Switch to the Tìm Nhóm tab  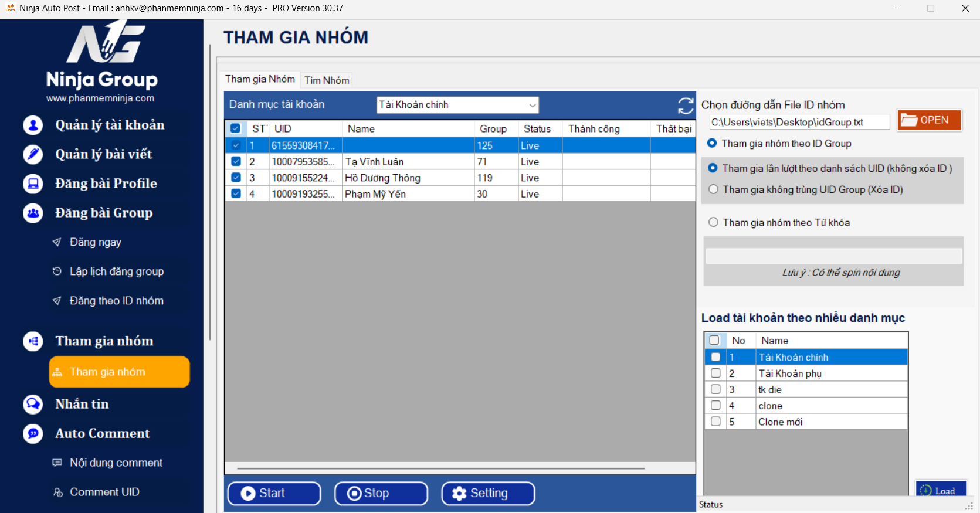327,80
